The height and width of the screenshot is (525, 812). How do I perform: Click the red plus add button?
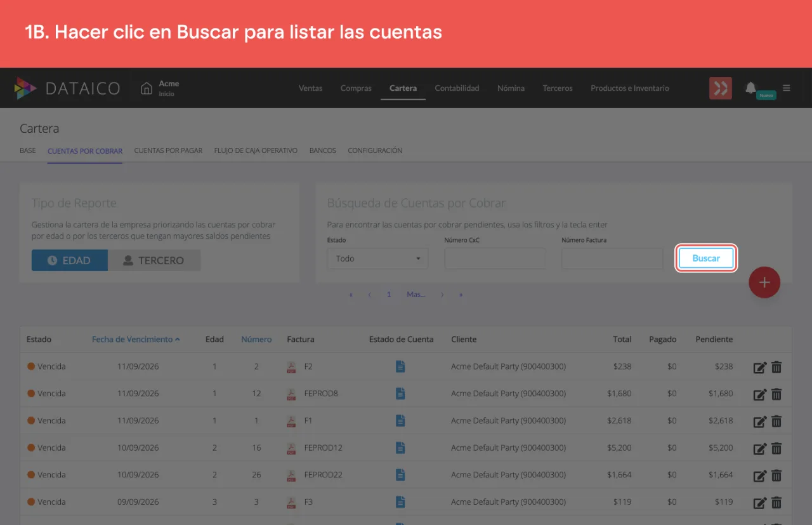point(764,282)
